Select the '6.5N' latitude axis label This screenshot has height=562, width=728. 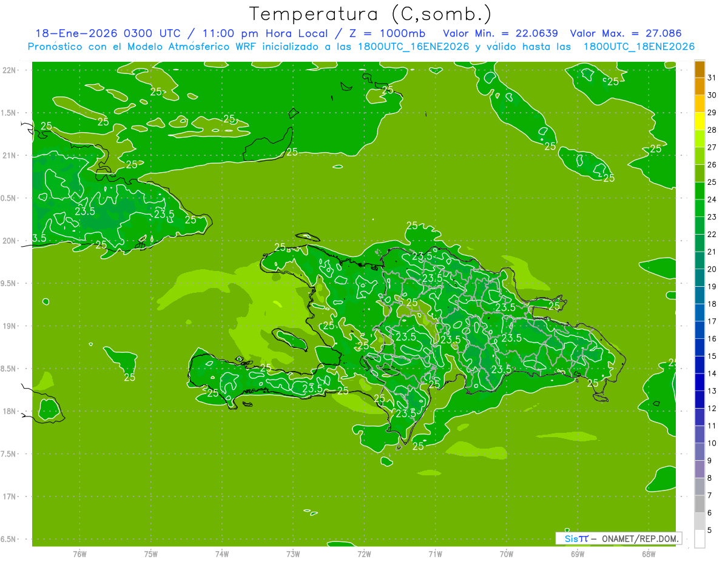pyautogui.click(x=9, y=540)
